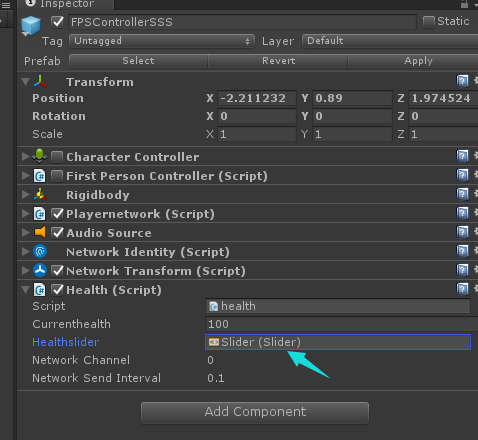Click the Rotation X field
The width and height of the screenshot is (478, 440).
pyautogui.click(x=257, y=116)
